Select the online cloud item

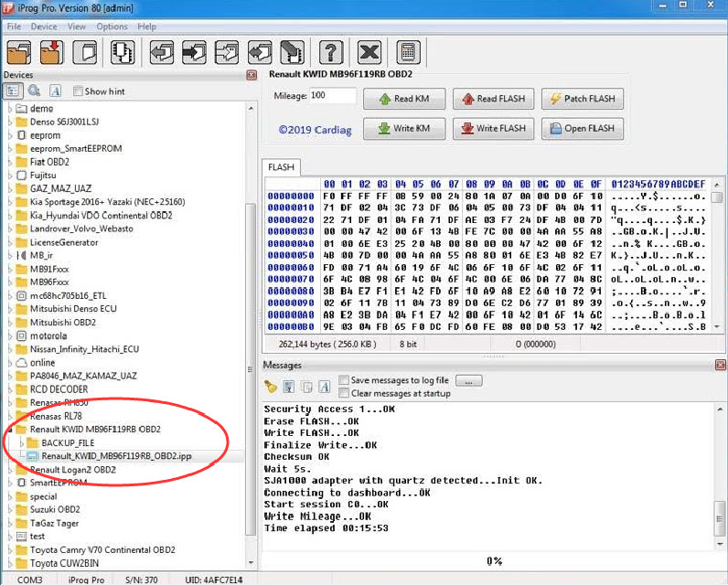(42, 362)
